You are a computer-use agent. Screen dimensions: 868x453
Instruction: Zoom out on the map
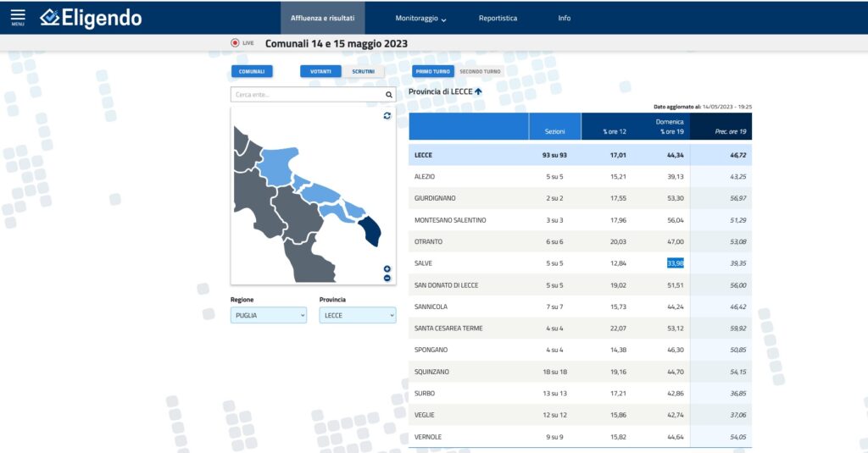[387, 278]
